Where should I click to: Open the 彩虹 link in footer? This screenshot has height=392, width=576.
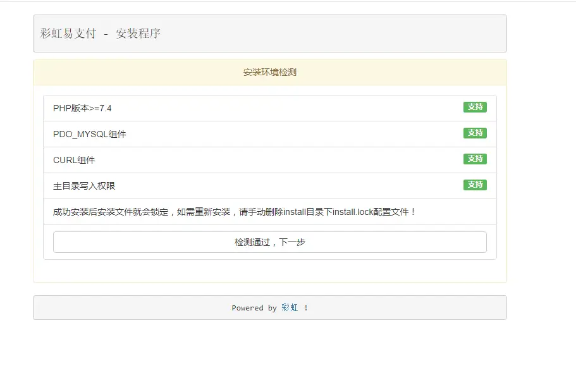pos(290,308)
